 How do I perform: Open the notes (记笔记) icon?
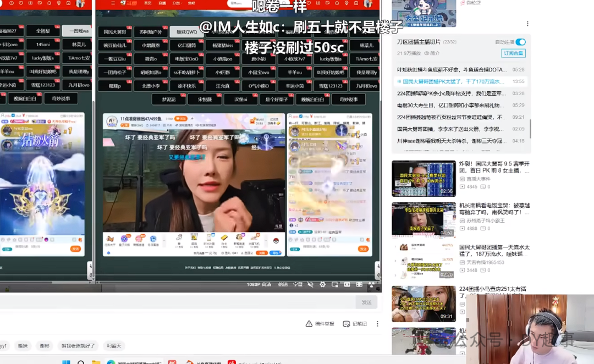(346, 324)
